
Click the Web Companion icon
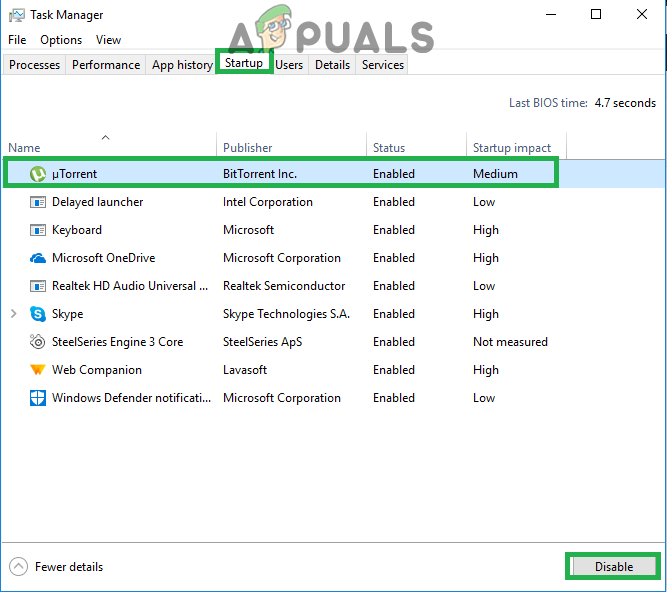(x=38, y=370)
